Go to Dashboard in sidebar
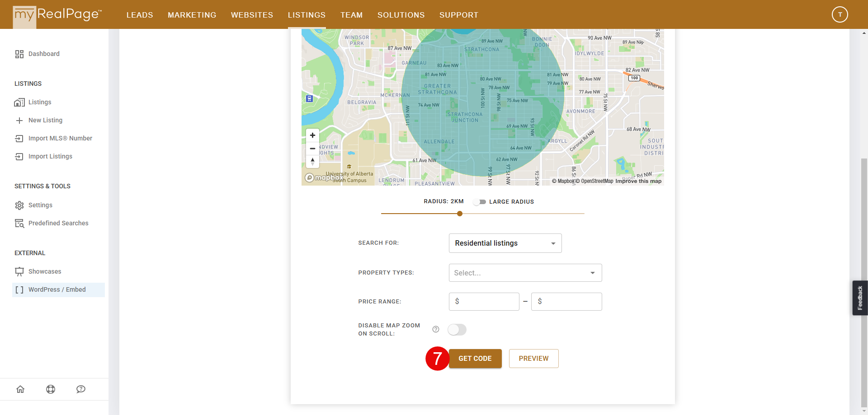The image size is (868, 415). 44,54
